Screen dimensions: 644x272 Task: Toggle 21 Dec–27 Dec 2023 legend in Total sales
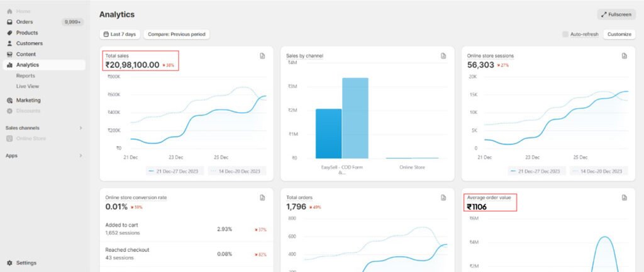175,171
